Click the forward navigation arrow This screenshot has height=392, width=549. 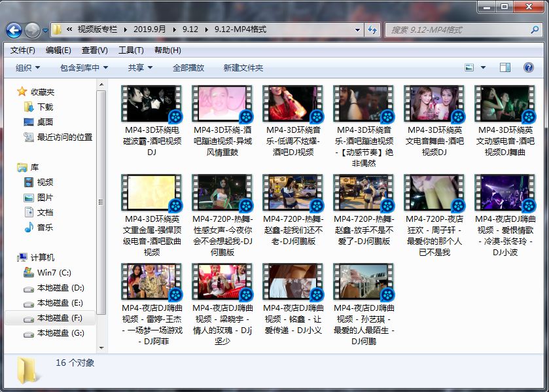[32, 30]
